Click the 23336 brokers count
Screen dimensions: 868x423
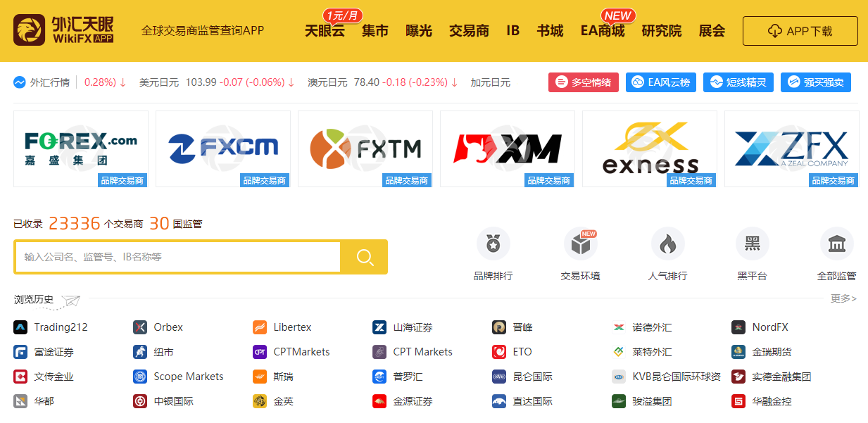[x=75, y=224]
